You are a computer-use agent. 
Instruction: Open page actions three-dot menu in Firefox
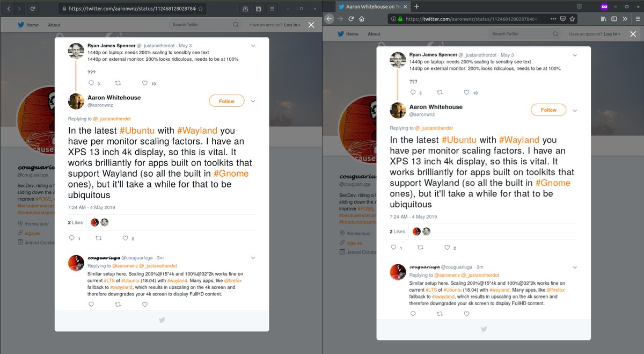pyautogui.click(x=553, y=18)
